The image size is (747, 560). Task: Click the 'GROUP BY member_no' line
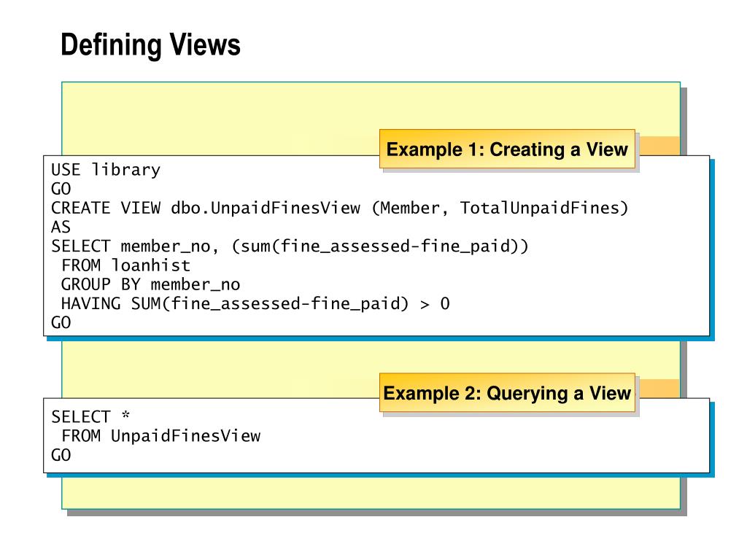[150, 284]
